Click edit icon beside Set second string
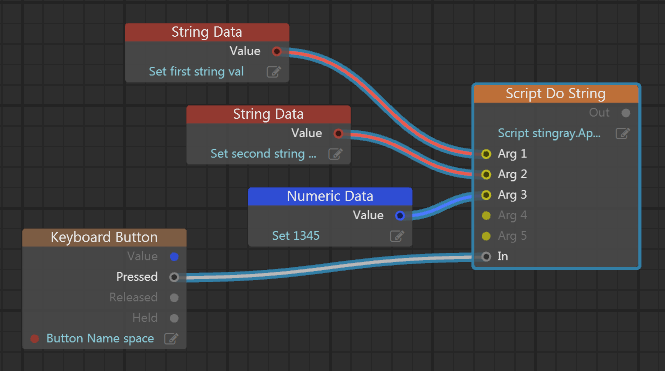 pos(335,154)
